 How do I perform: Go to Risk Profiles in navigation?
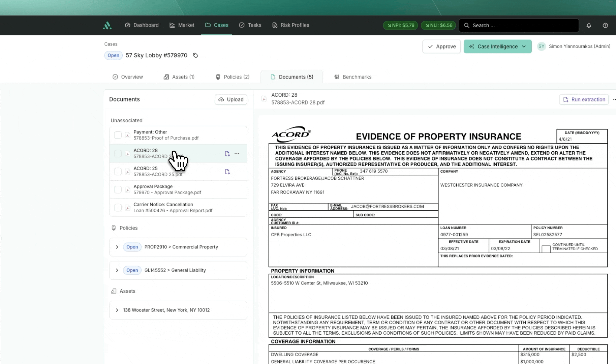click(x=290, y=25)
